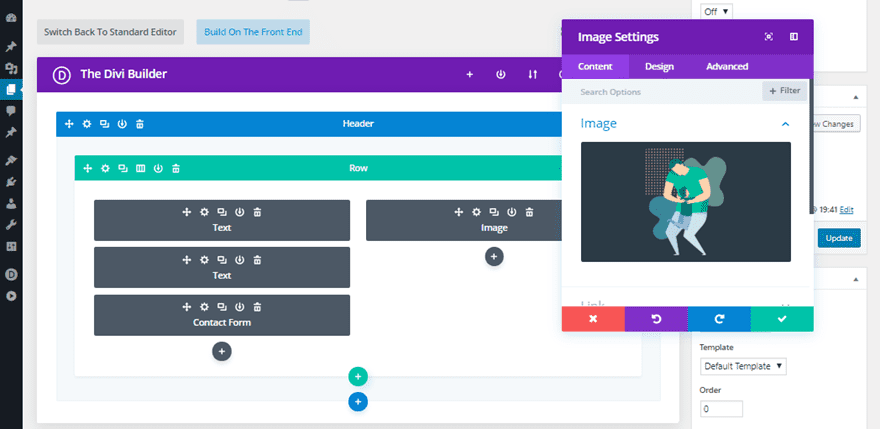Move the Row with move icon
The width and height of the screenshot is (880, 429).
tap(88, 168)
